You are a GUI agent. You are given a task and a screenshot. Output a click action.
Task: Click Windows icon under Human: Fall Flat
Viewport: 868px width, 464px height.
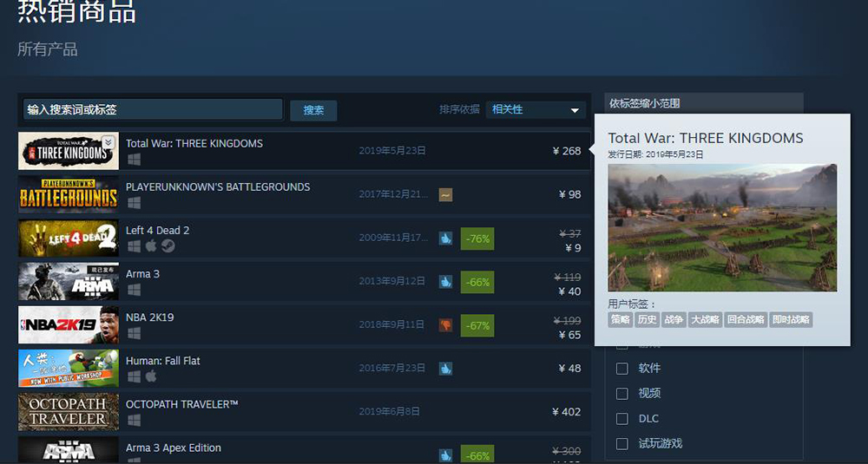click(134, 376)
